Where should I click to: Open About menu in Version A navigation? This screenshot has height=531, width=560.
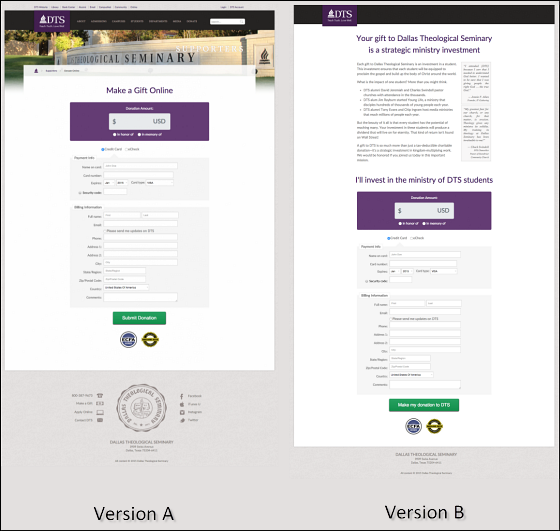coord(81,21)
